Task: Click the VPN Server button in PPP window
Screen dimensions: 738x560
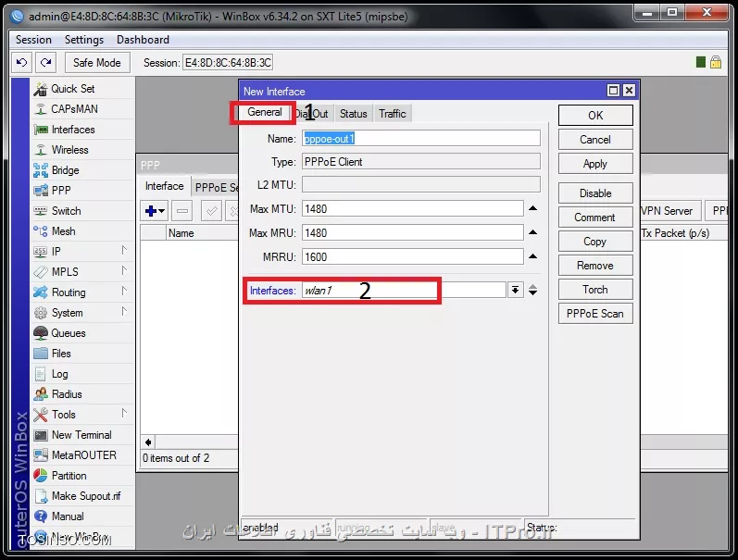Action: (670, 211)
